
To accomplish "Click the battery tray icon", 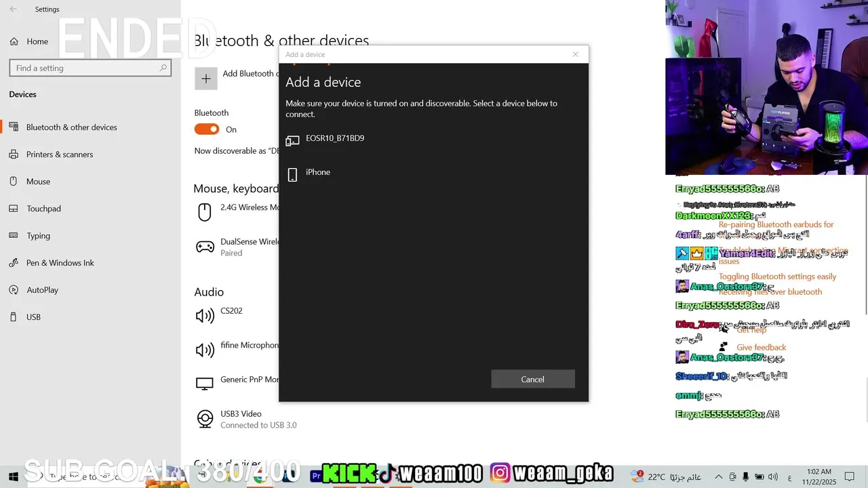I will click(x=759, y=477).
